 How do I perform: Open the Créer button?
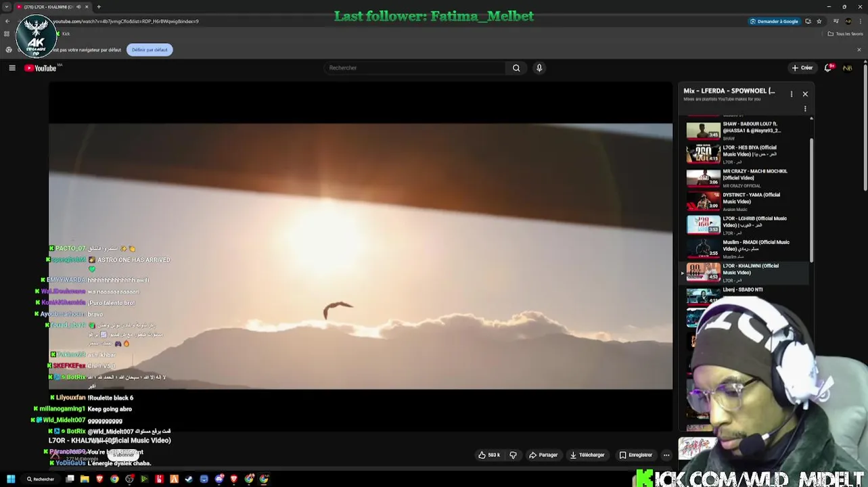click(802, 68)
